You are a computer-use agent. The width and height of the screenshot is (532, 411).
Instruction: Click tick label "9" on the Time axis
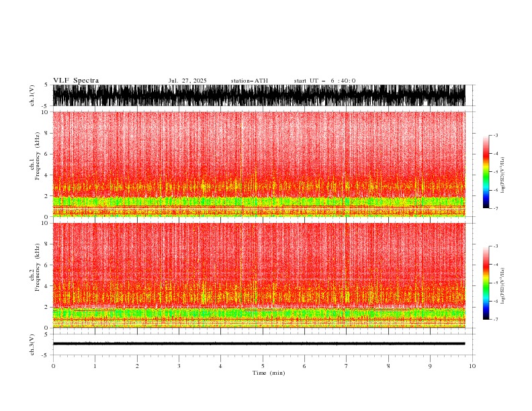[x=430, y=366]
